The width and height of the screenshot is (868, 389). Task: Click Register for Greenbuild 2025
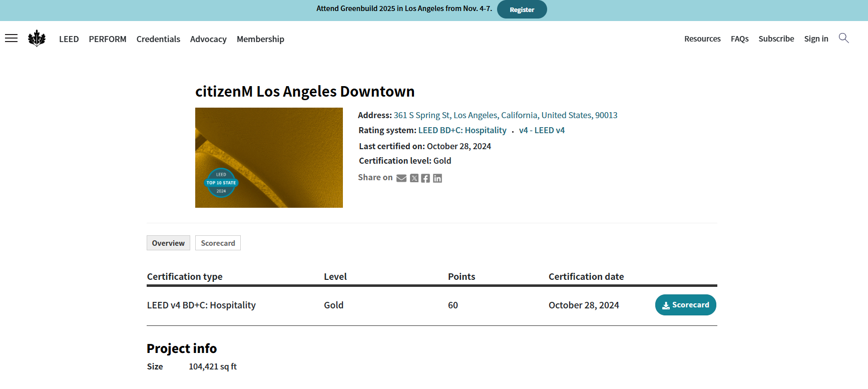[522, 10]
